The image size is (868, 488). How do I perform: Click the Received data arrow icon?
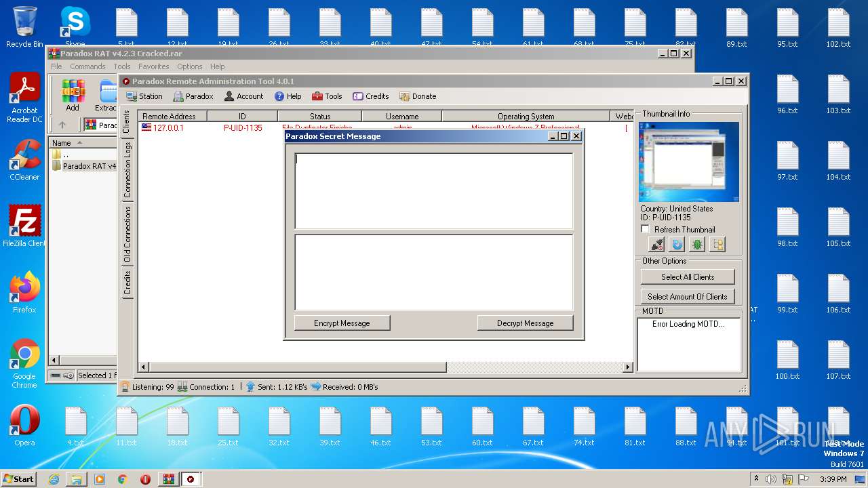pyautogui.click(x=315, y=387)
